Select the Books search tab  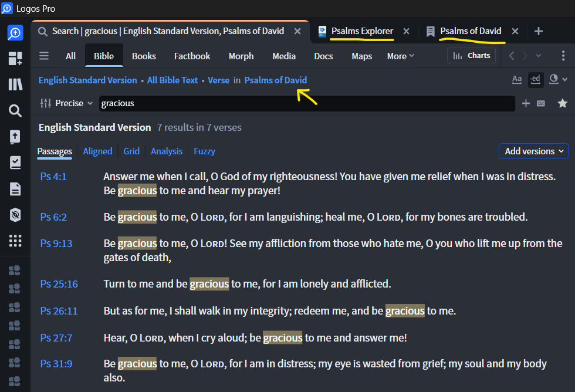click(x=144, y=56)
